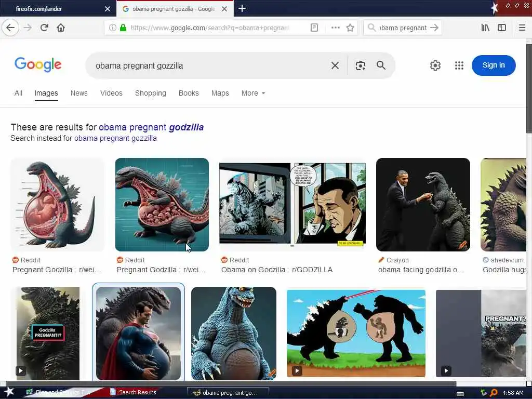Open blue Godzilla figure image
532x399 pixels.
point(234,334)
